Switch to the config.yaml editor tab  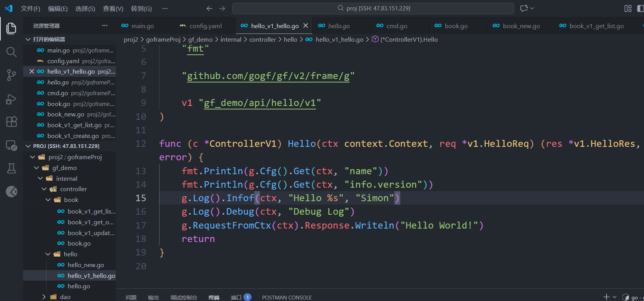(x=204, y=26)
